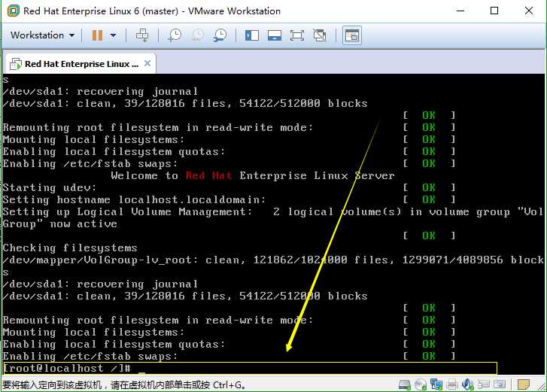The image size is (547, 392).
Task: Enter full screen mode
Action: coord(297,35)
